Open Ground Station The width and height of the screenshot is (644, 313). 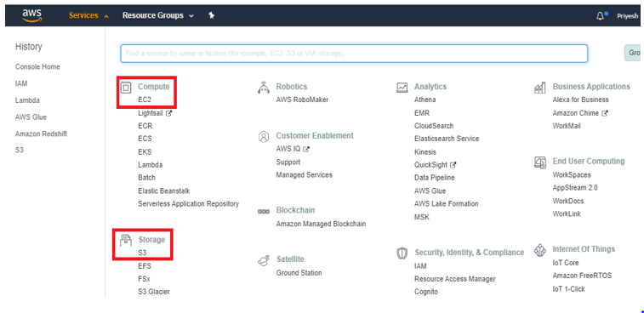(299, 273)
